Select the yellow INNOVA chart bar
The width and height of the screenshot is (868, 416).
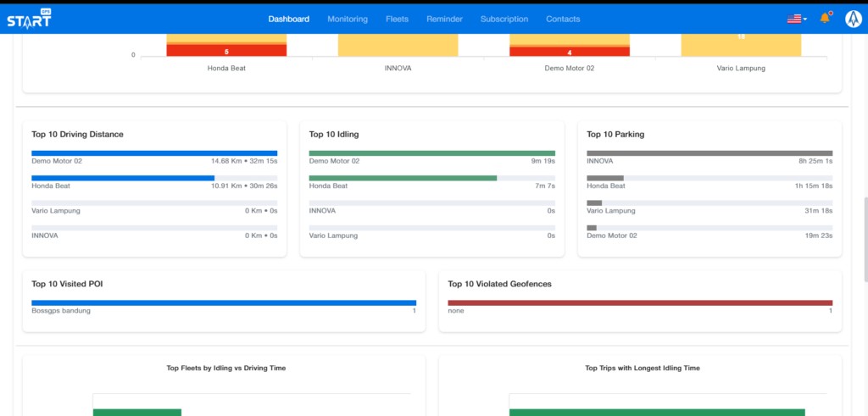[x=398, y=46]
